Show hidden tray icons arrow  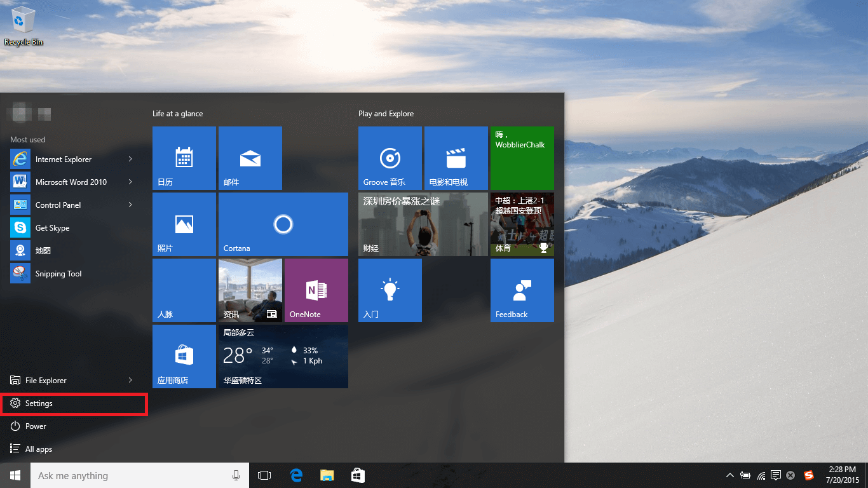click(730, 475)
